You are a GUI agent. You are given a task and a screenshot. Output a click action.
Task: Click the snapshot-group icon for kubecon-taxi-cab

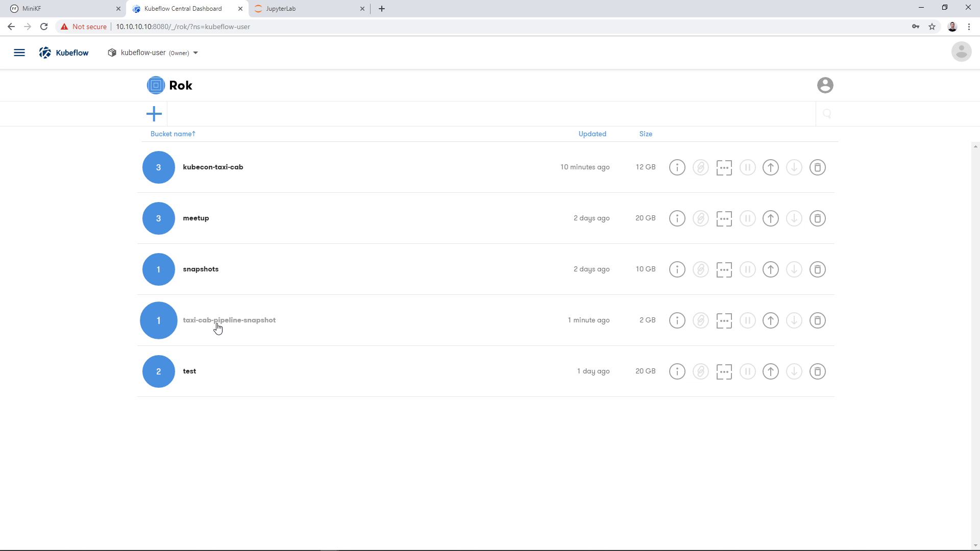[x=724, y=167]
